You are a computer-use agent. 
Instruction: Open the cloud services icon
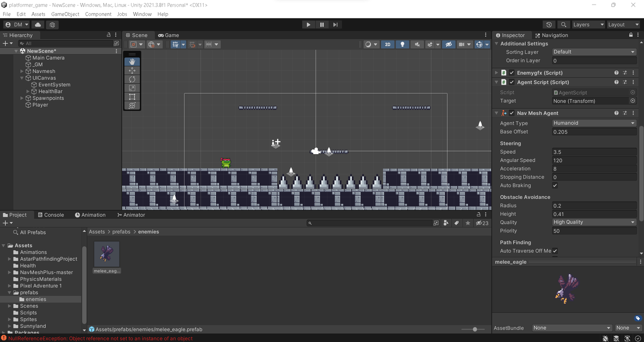[x=38, y=25]
